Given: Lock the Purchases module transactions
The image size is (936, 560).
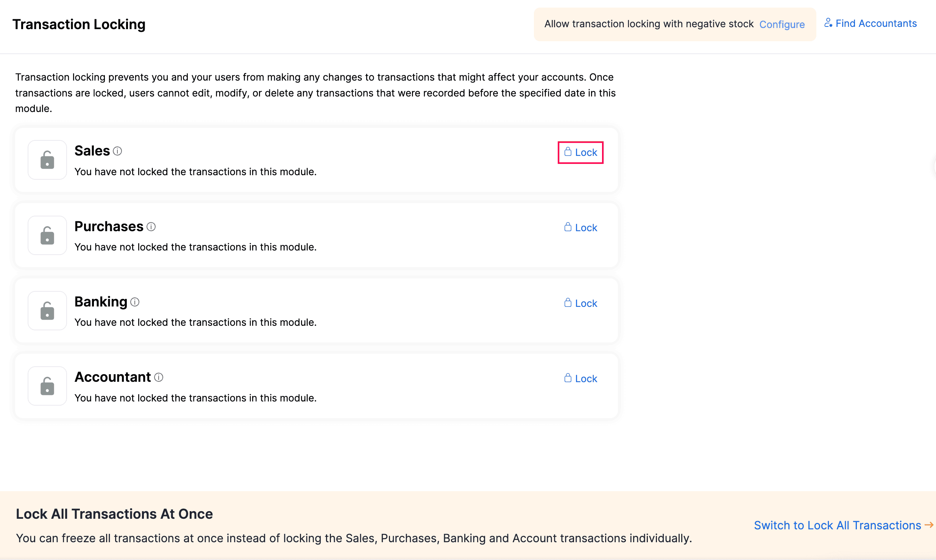Looking at the screenshot, I should (x=580, y=228).
